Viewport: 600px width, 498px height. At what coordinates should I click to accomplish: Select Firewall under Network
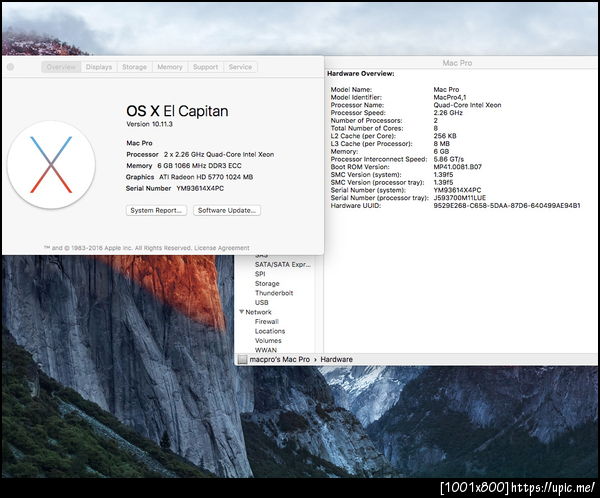coord(267,322)
